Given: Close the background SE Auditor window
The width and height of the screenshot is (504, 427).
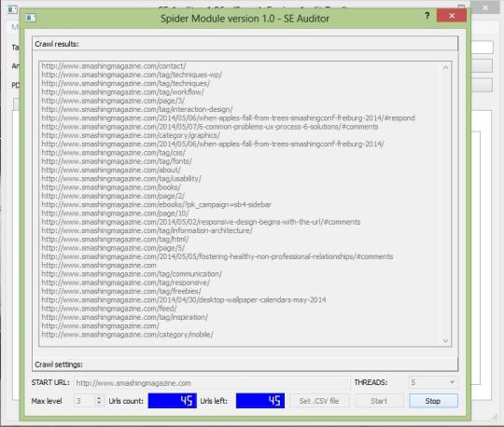Looking at the screenshot, I should [485, 7].
